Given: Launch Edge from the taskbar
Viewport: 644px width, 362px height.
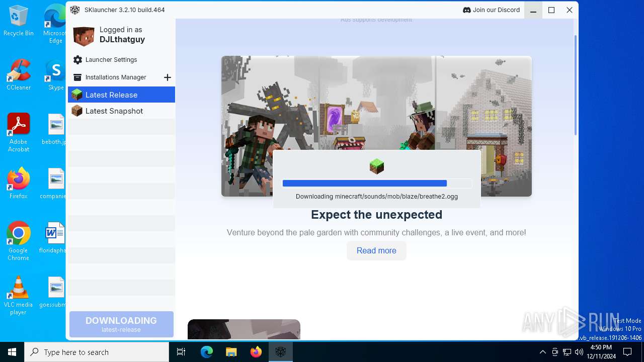Looking at the screenshot, I should tap(206, 352).
